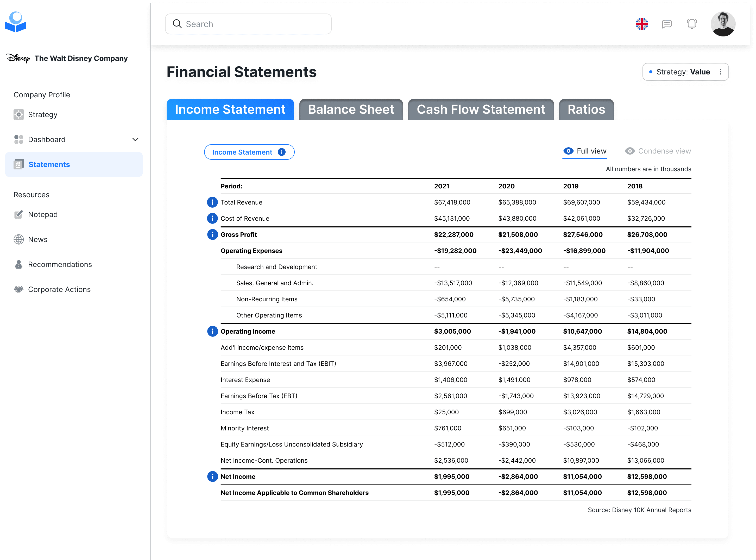756x560 pixels.
Task: Click the Recommendations person icon
Action: pos(19,264)
